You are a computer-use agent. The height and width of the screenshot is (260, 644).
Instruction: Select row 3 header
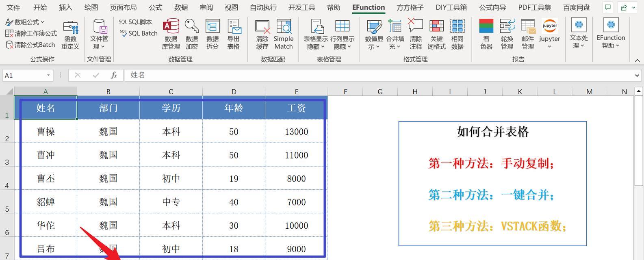[7, 155]
